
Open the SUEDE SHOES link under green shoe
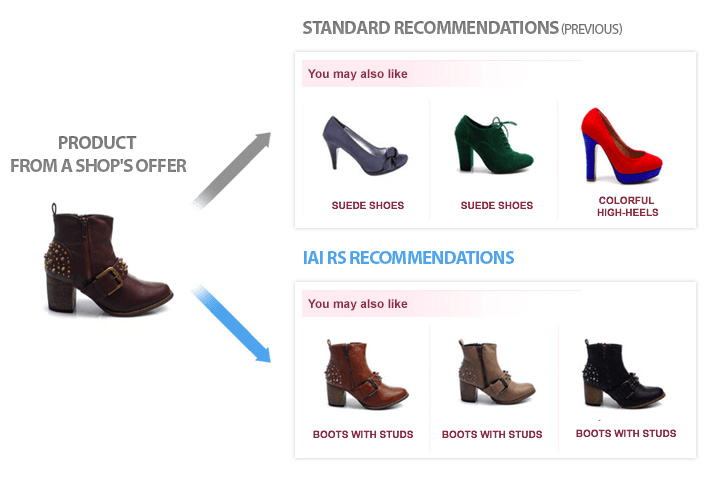tap(497, 206)
